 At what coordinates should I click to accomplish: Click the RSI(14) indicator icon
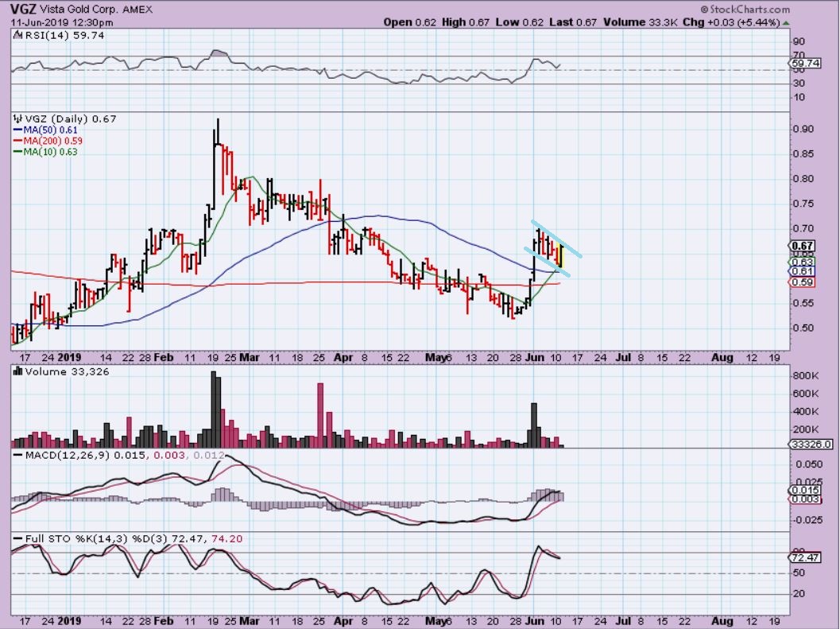click(x=17, y=36)
